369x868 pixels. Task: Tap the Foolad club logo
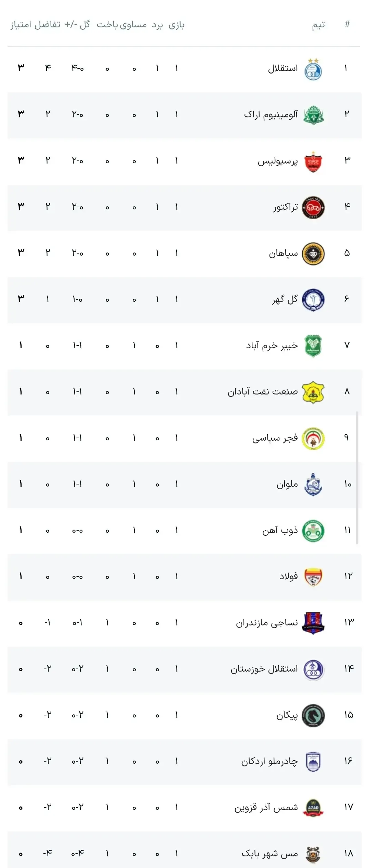(313, 577)
